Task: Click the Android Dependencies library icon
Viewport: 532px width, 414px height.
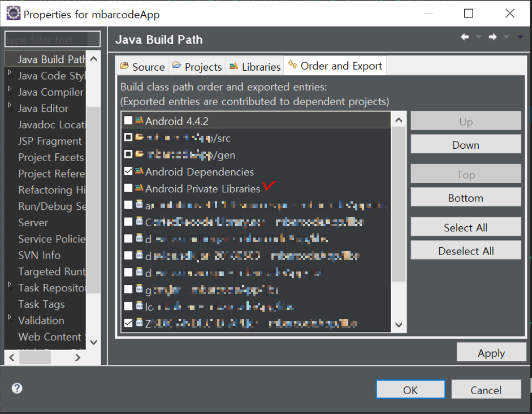Action: coord(139,171)
